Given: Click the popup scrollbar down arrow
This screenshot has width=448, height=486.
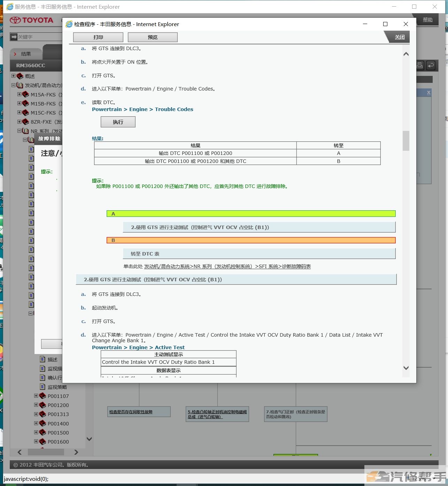Looking at the screenshot, I should coord(406,368).
